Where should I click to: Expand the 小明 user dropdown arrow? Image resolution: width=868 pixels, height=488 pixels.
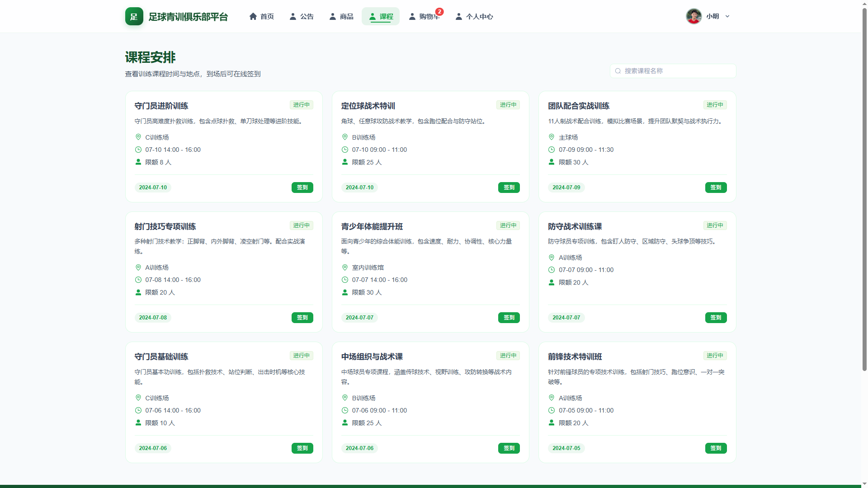[x=727, y=16]
